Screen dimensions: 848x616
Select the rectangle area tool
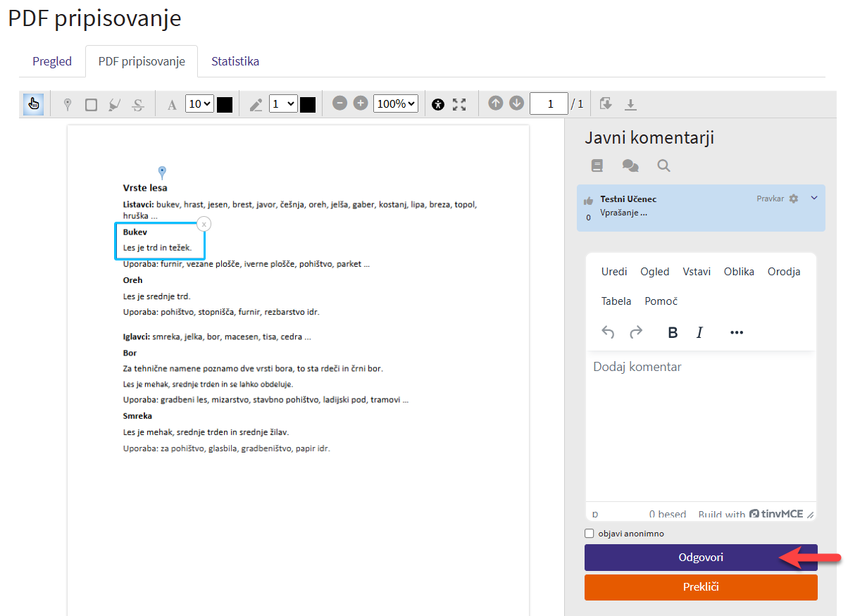coord(91,104)
